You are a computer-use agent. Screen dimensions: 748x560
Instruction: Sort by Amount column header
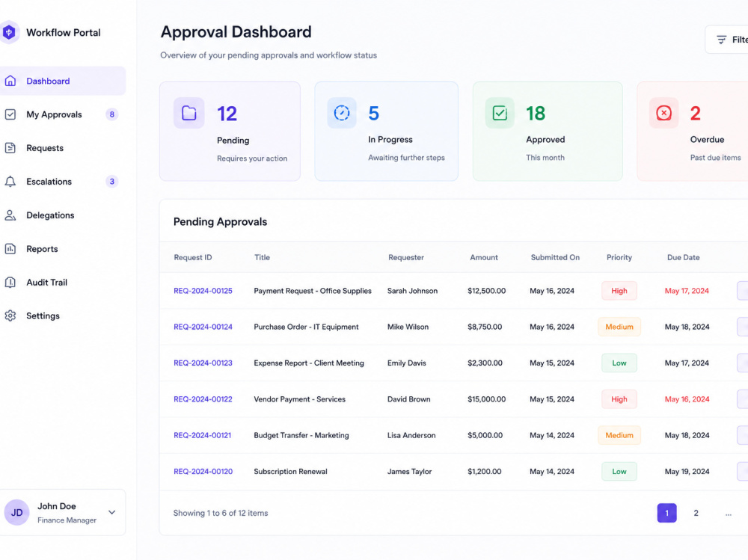point(484,257)
